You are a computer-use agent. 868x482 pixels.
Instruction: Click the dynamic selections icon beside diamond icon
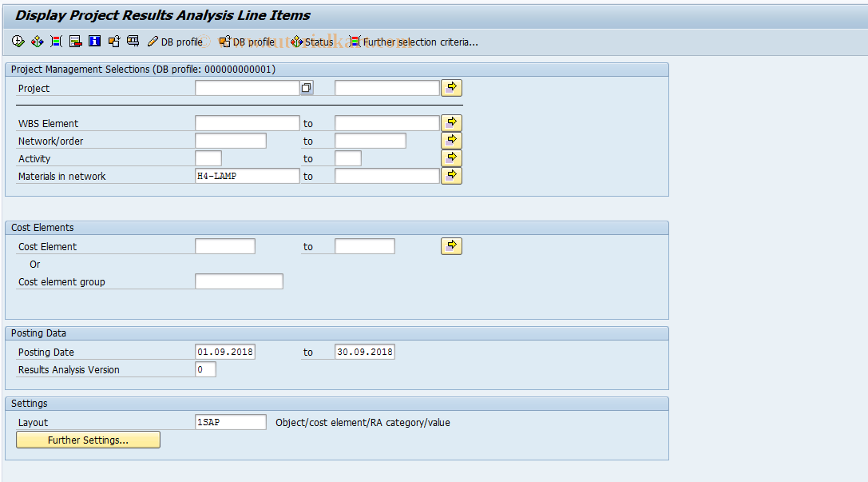[56, 42]
